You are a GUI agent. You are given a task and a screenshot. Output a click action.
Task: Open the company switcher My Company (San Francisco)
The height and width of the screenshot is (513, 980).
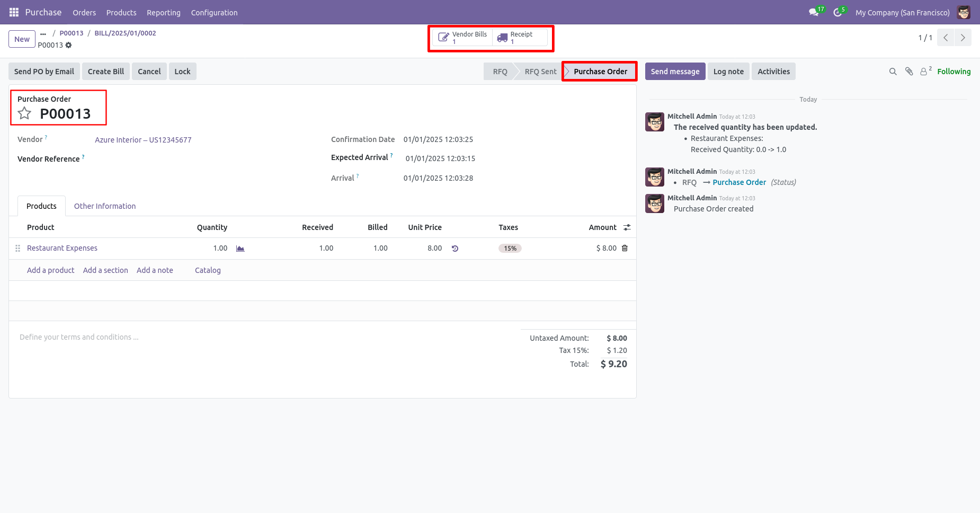coord(903,12)
